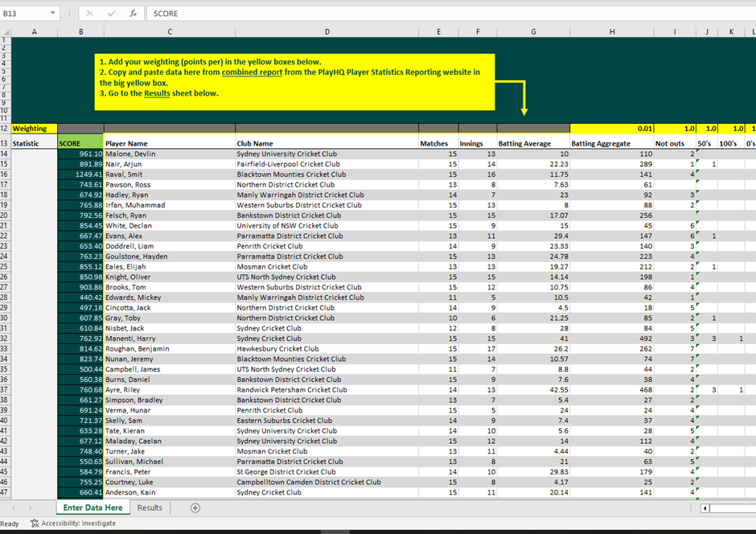This screenshot has height=534, width=756.
Task: Switch to the Results sheet tab
Action: click(150, 507)
